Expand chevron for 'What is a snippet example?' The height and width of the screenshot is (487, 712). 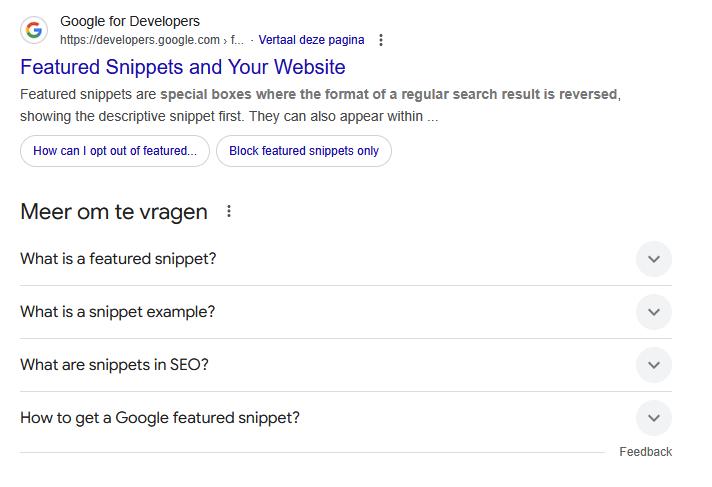[x=653, y=312]
